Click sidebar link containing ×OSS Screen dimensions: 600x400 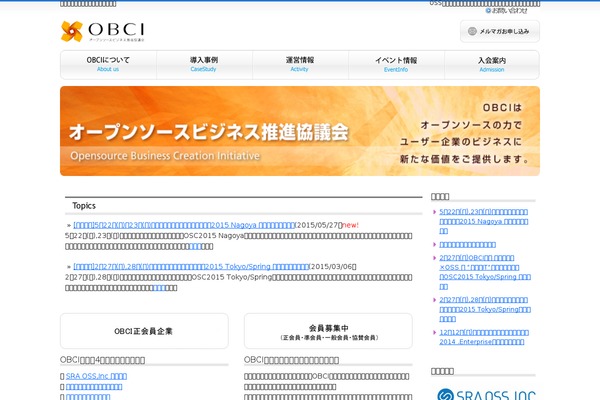point(485,272)
